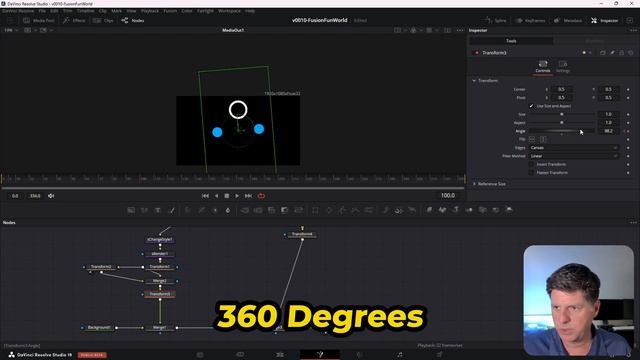Enable the Flatten Transform checkbox
Viewport: 640px width, 360px height.
[x=531, y=173]
